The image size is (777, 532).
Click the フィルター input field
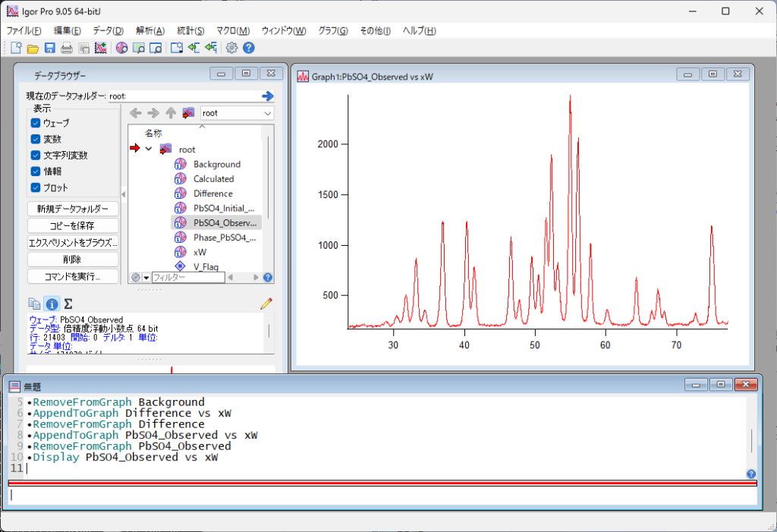pyautogui.click(x=187, y=278)
